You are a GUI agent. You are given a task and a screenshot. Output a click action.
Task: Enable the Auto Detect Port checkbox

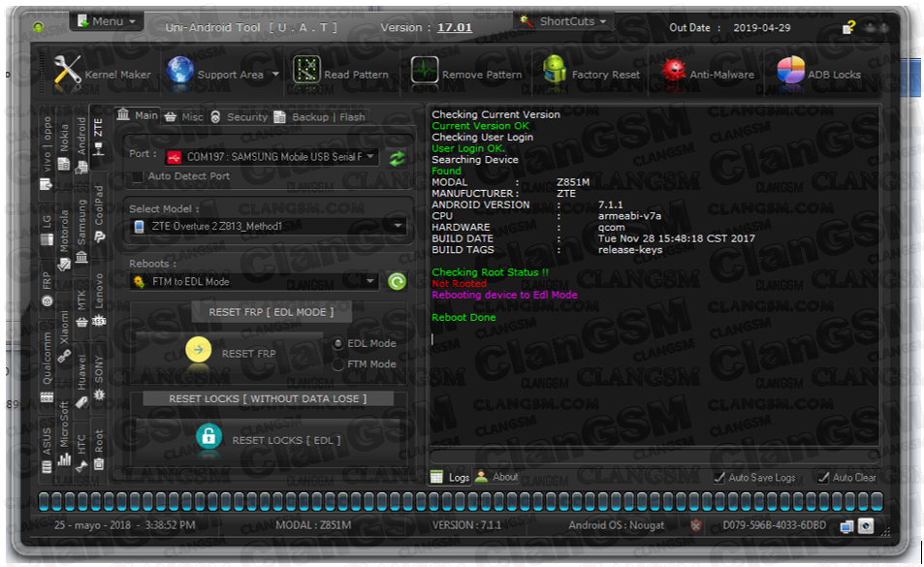click(138, 176)
